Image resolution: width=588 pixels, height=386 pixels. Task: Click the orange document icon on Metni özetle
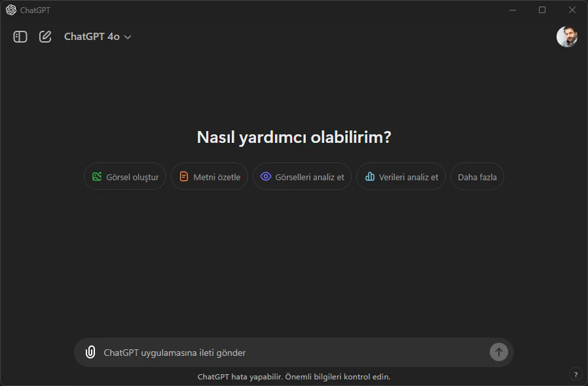click(x=181, y=176)
